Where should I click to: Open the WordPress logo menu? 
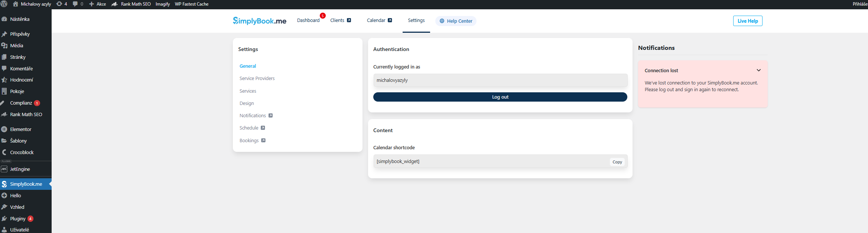(x=4, y=4)
